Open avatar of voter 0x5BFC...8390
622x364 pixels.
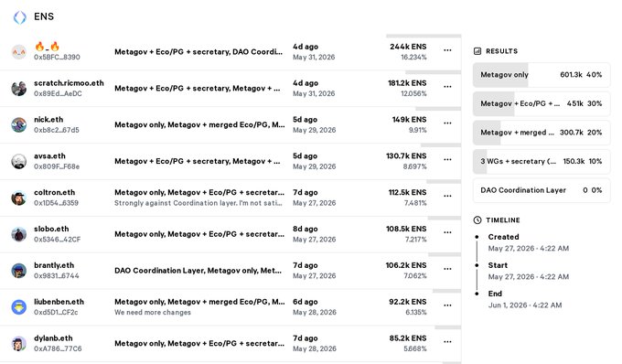18,51
